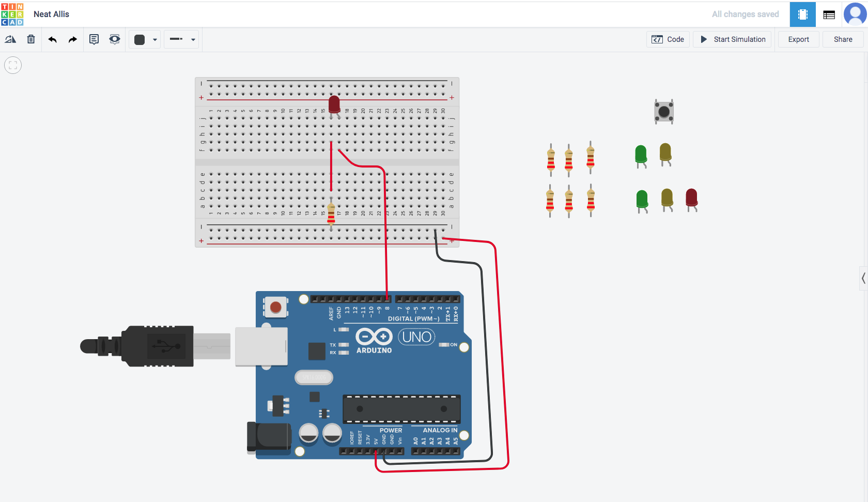Redo the last action
This screenshot has height=502, width=868.
(x=73, y=39)
